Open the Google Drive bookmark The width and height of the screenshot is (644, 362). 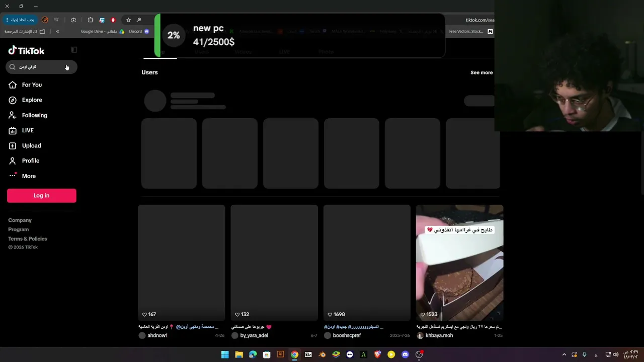tap(103, 31)
